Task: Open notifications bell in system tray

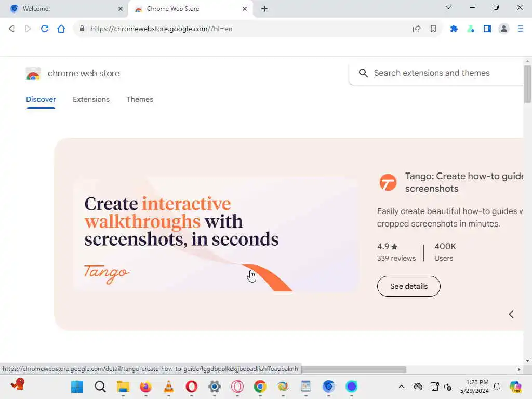Action: pyautogui.click(x=497, y=387)
